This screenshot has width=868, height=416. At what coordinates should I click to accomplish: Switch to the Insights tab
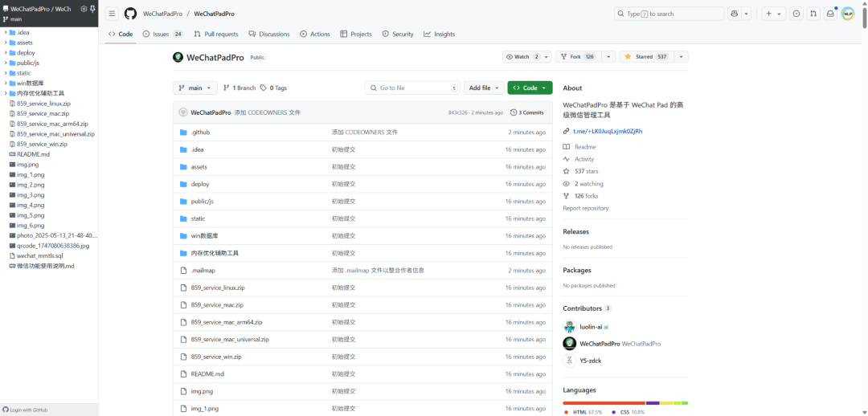click(x=440, y=35)
